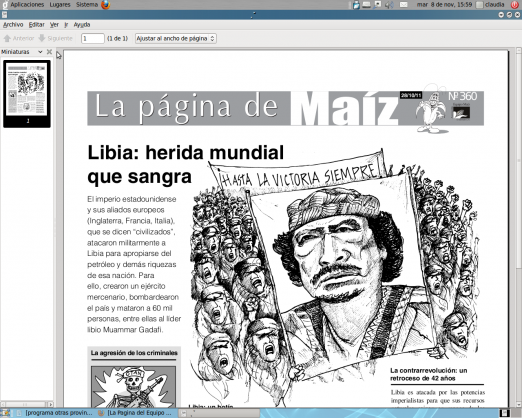Minimize the document viewer window
This screenshot has width=522, height=418.
click(501, 15)
